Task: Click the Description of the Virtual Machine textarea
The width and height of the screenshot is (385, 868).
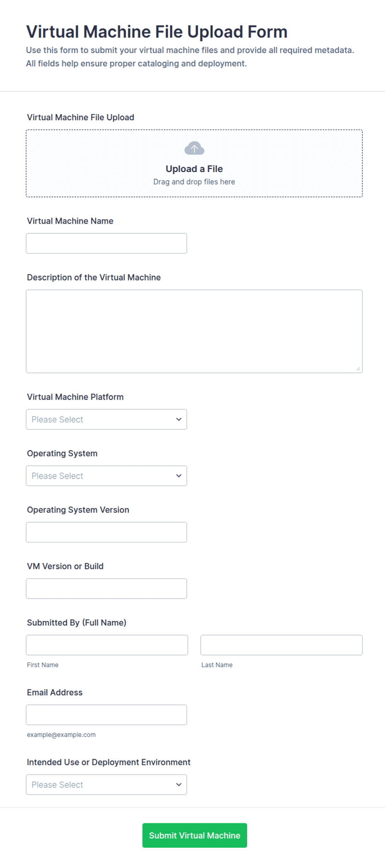Action: click(x=194, y=331)
